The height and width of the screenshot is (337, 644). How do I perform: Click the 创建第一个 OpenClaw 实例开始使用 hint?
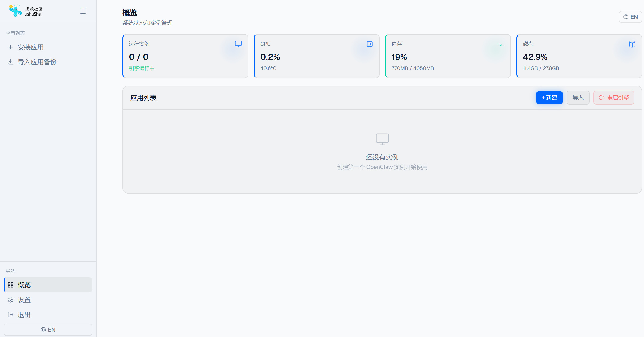click(382, 167)
